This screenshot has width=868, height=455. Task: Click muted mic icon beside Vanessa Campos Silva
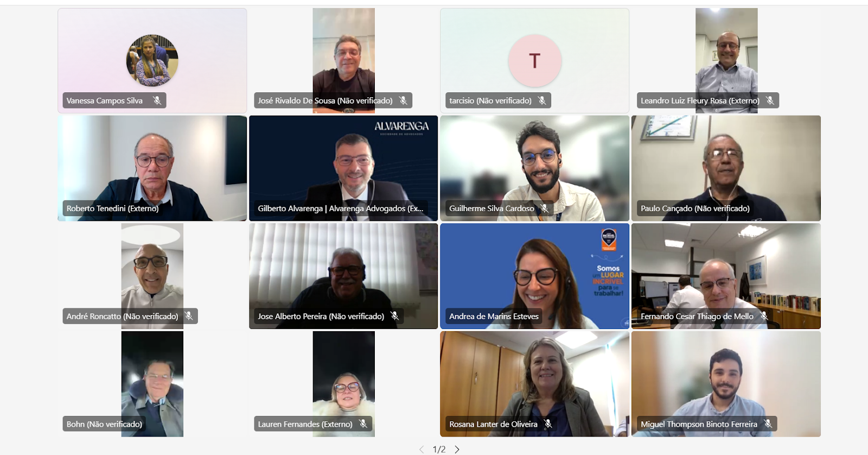point(157,100)
